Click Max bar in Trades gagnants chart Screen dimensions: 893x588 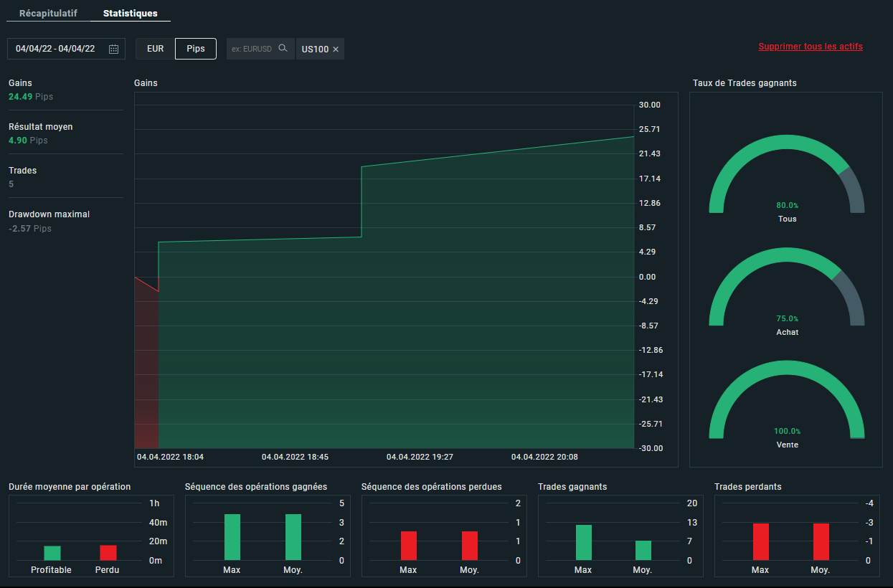click(x=583, y=542)
